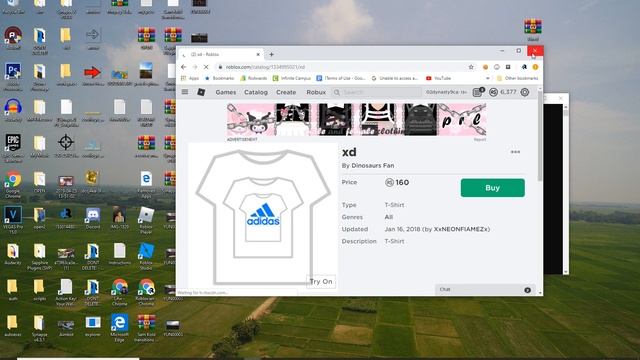Click the leftmost brown extension icon
Image resolution: width=640 pixels, height=360 pixels.
pos(485,67)
